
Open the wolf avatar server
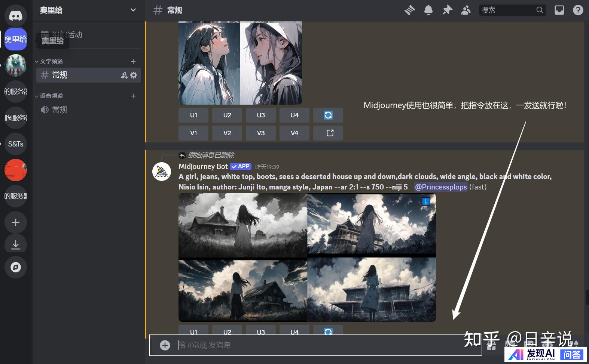pos(16,65)
